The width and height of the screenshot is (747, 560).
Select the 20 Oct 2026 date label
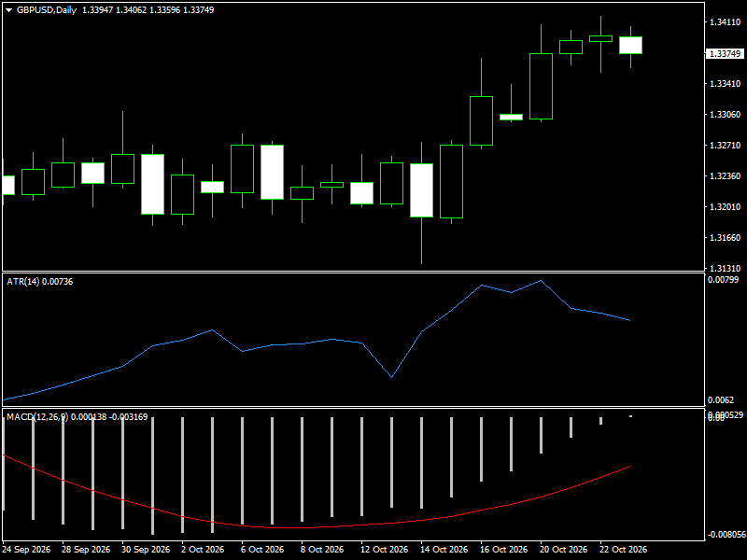pyautogui.click(x=564, y=550)
